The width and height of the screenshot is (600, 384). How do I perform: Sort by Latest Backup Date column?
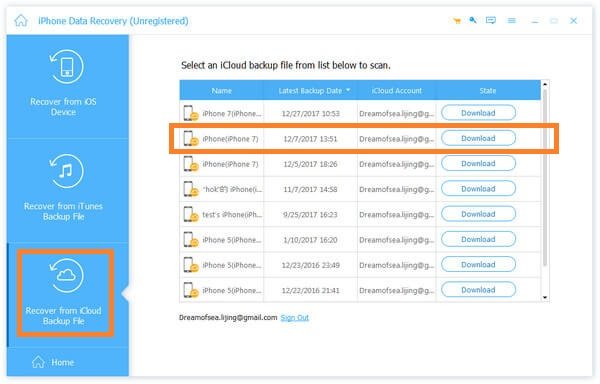click(310, 91)
